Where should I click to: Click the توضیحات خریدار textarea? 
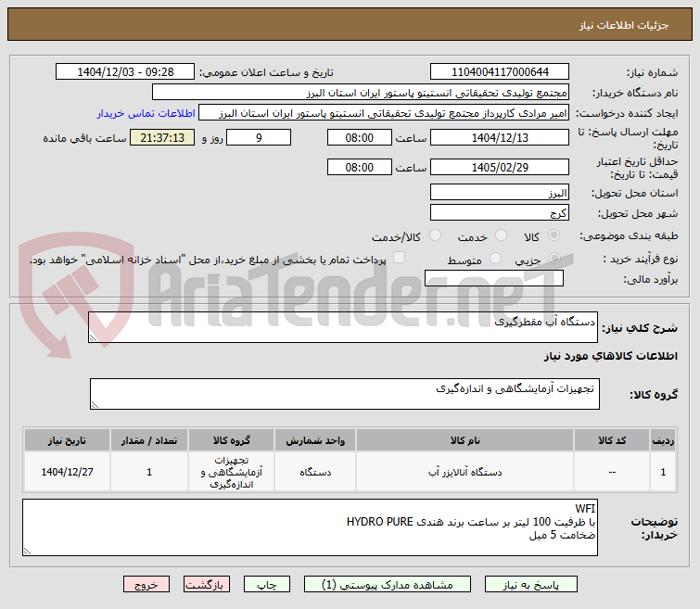point(310,527)
